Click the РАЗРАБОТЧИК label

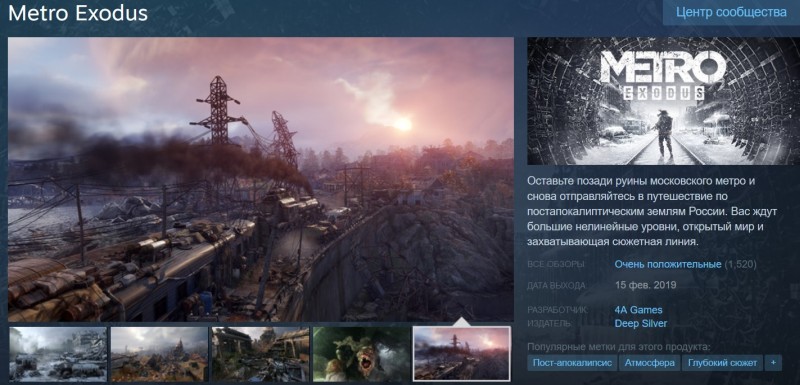point(558,310)
